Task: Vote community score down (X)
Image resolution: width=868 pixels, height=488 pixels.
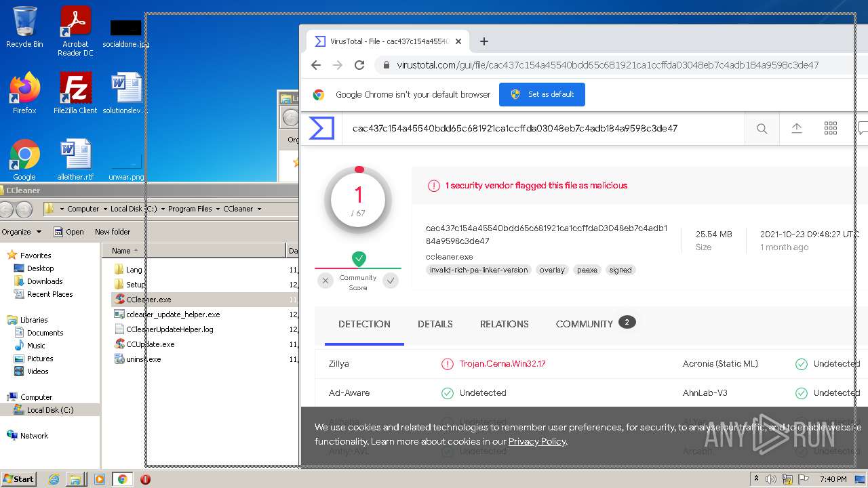Action: point(325,280)
